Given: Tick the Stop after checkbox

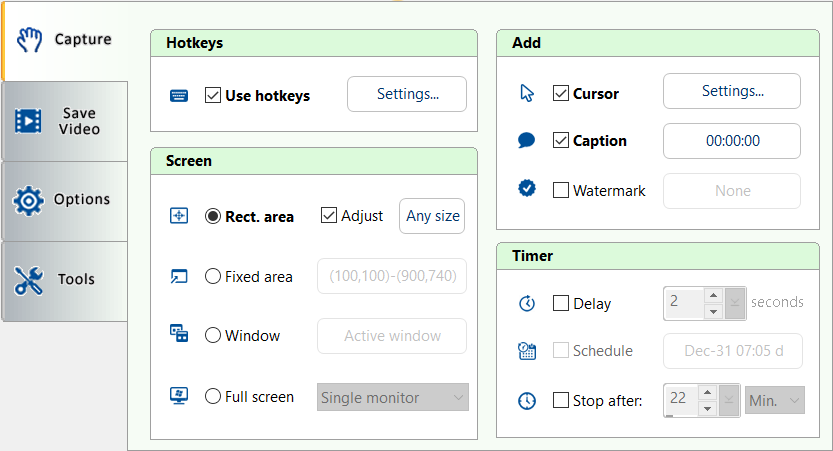Looking at the screenshot, I should (x=561, y=401).
